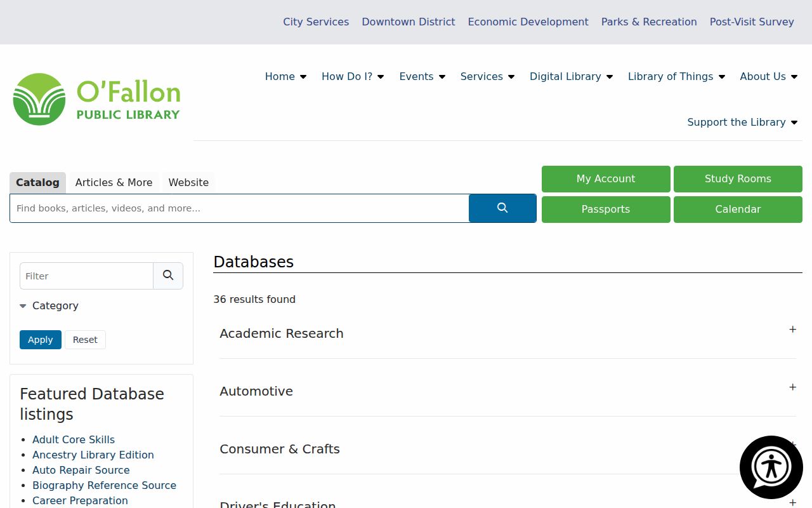Open the Digital Library dropdown
The width and height of the screenshot is (812, 508).
click(572, 76)
